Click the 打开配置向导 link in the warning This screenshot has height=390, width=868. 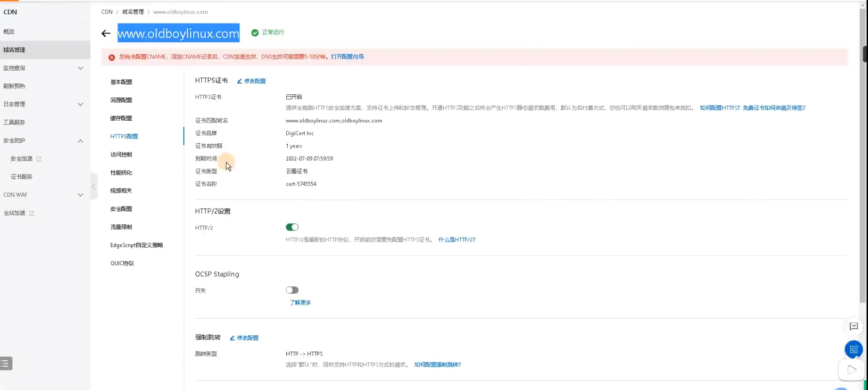click(347, 57)
